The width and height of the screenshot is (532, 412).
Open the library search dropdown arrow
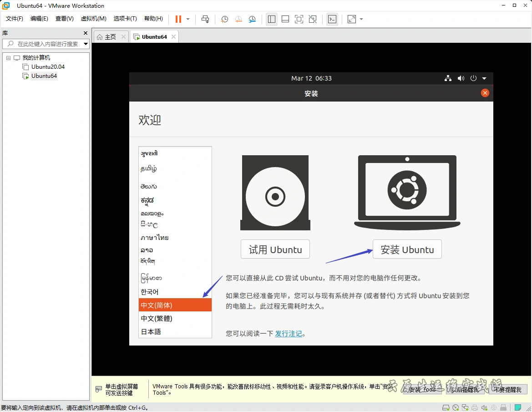(x=86, y=44)
